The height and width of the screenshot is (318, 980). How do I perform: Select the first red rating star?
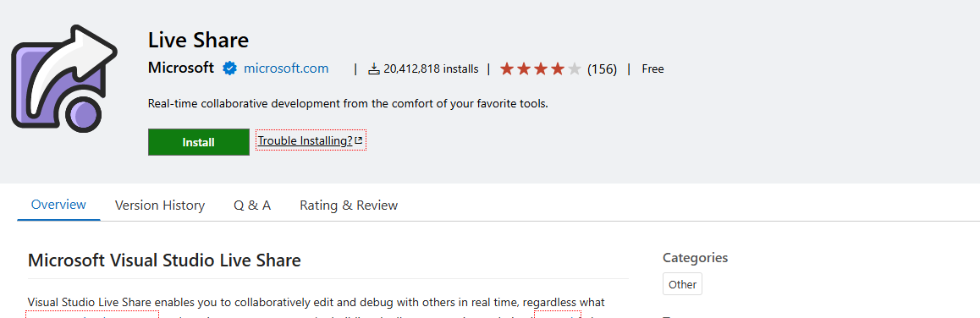pyautogui.click(x=507, y=69)
